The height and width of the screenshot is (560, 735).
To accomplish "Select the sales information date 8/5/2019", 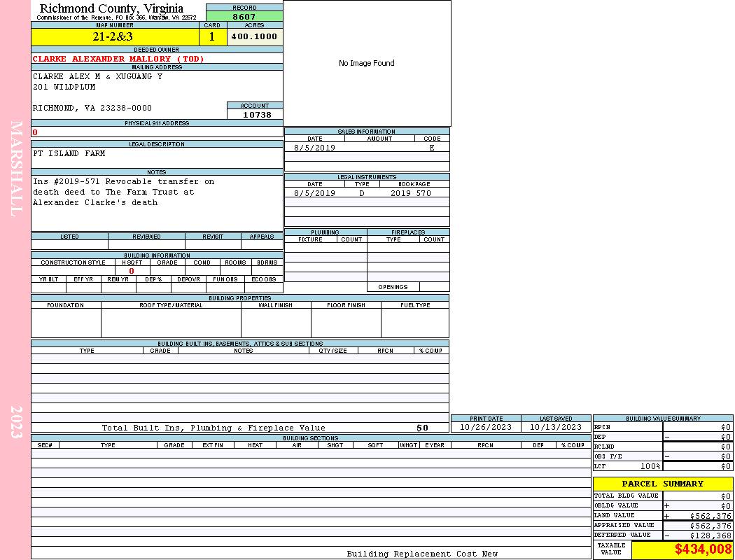I will coord(314,148).
